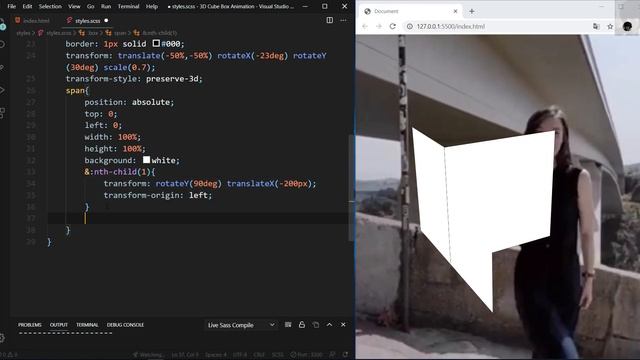Image resolution: width=640 pixels, height=360 pixels.
Task: Open the Run and Debug activity icon
Action: pos(2,90)
